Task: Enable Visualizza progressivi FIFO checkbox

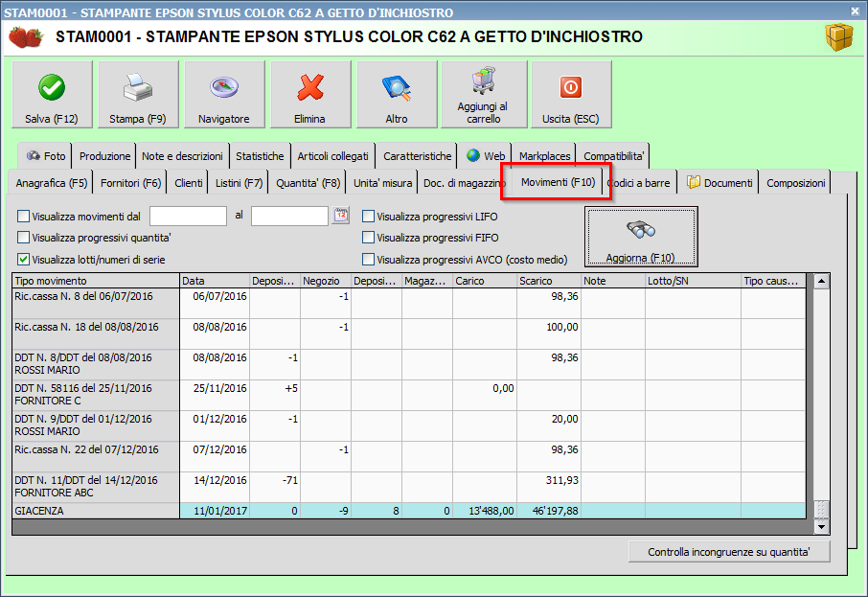Action: click(368, 238)
